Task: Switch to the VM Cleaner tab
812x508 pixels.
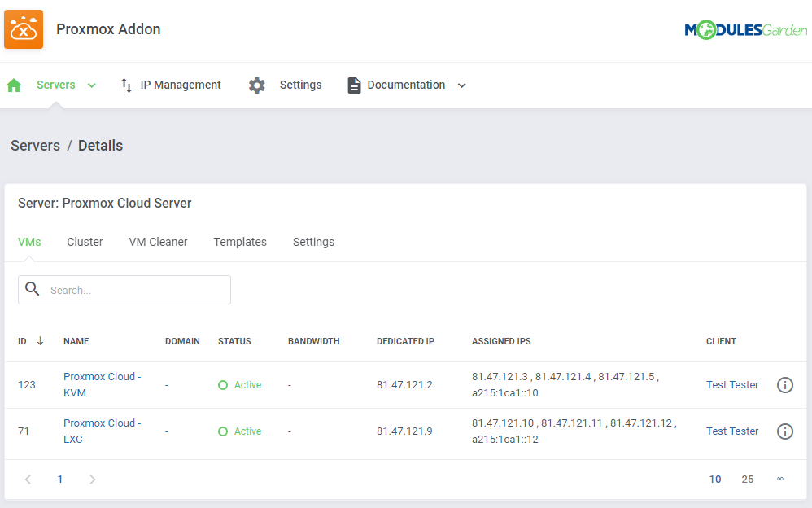Action: click(x=158, y=242)
